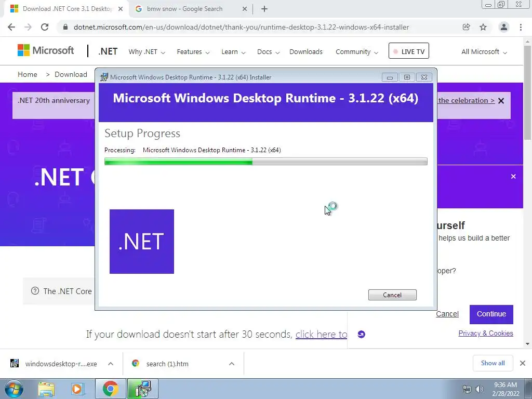
Task: Click the blue circular arrow icon
Action: point(362,335)
